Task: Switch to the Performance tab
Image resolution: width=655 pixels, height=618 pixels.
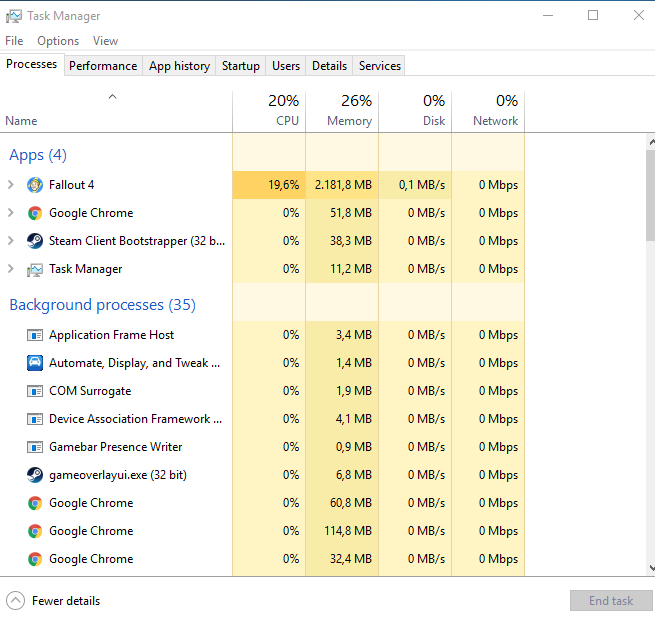Action: (103, 66)
